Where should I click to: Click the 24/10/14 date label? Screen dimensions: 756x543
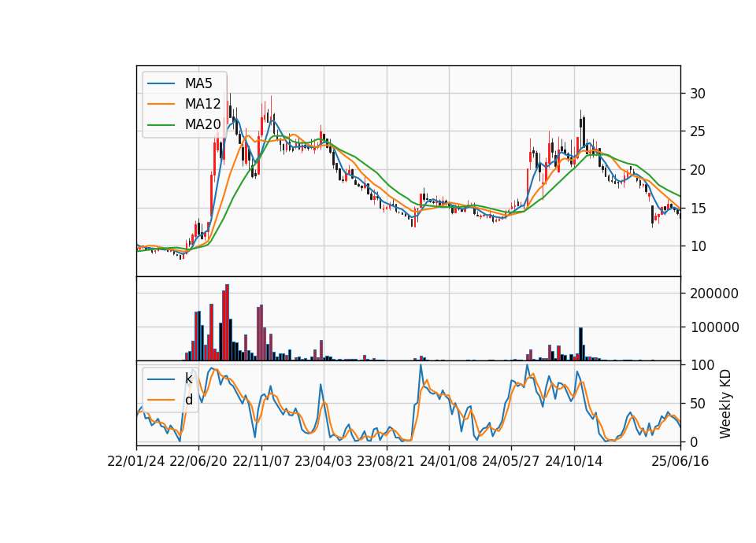(574, 461)
